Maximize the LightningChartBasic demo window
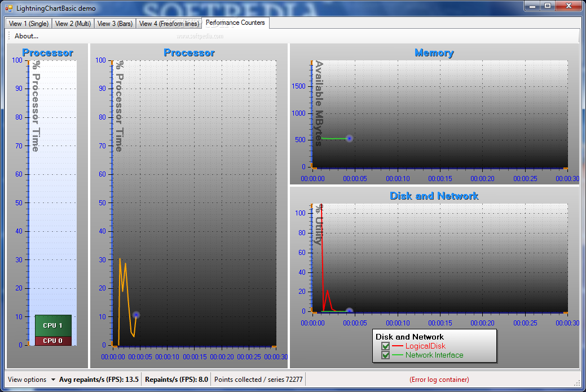The width and height of the screenshot is (586, 392). click(548, 6)
